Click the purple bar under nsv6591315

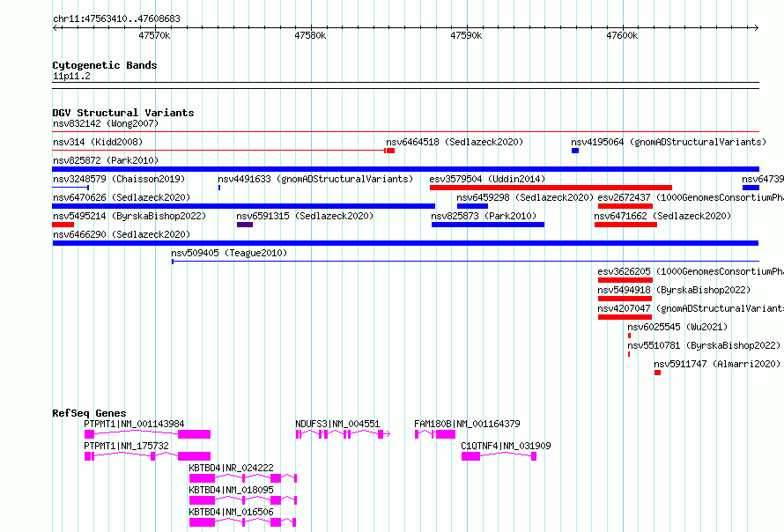(245, 225)
